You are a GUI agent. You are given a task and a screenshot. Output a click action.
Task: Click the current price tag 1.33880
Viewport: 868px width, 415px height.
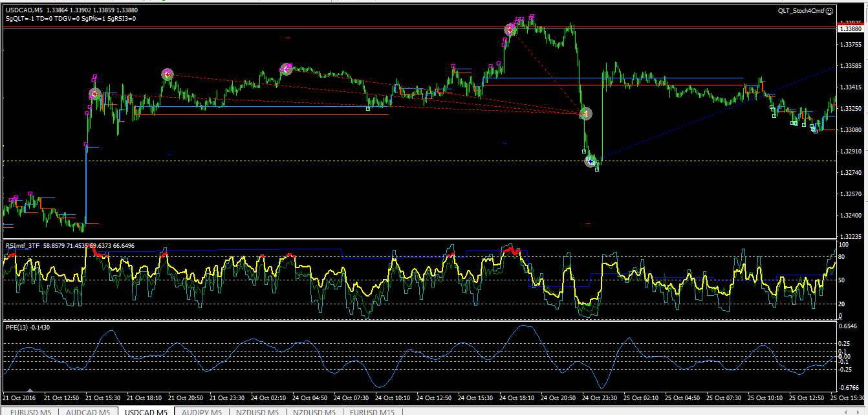click(850, 29)
